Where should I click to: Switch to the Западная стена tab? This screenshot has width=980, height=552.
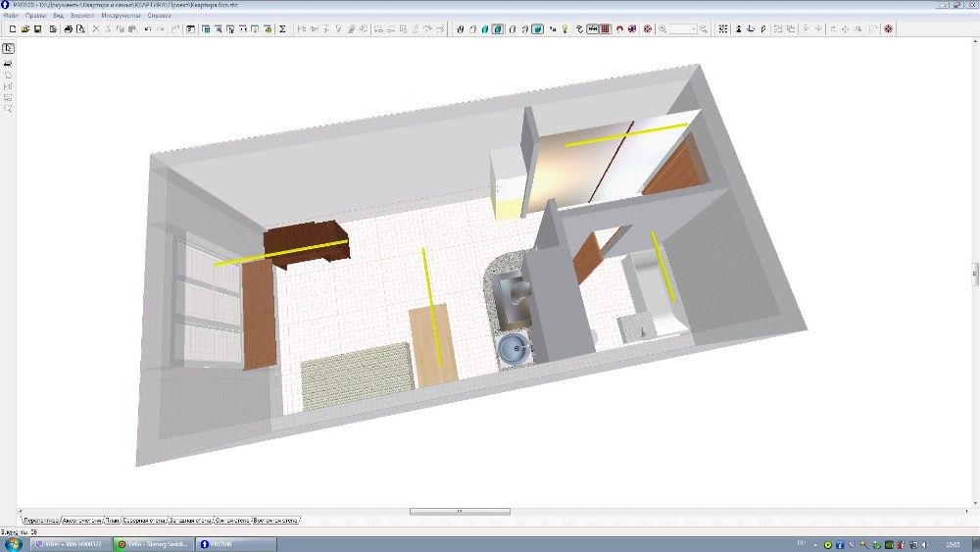191,520
